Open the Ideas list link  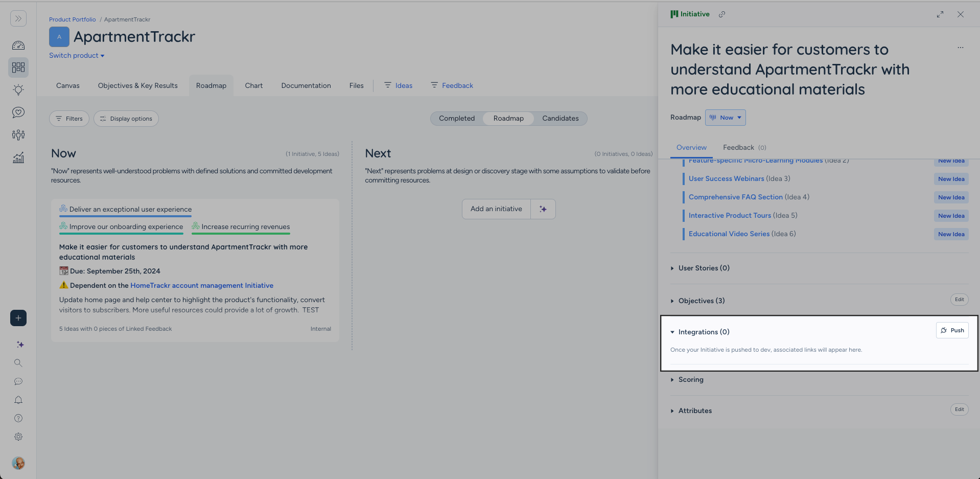[399, 86]
